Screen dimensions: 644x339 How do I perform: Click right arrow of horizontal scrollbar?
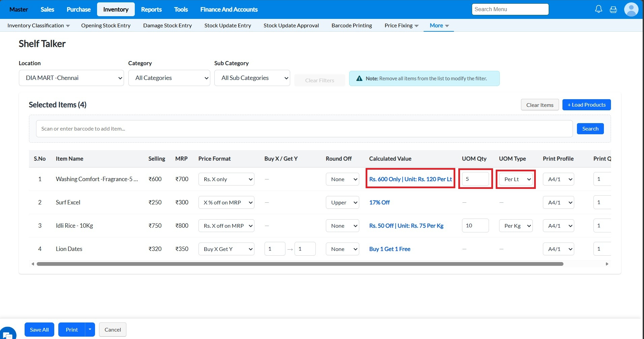pos(607,264)
